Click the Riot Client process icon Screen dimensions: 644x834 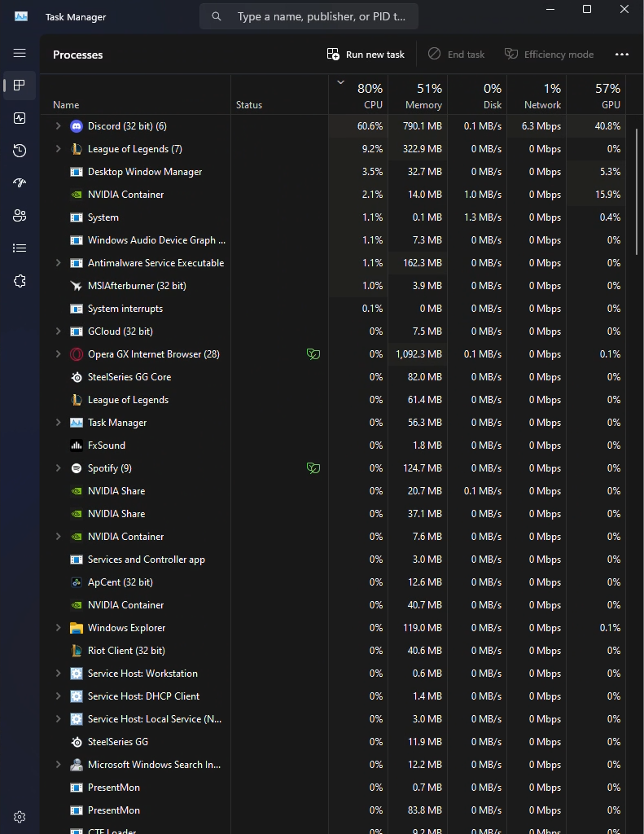(x=77, y=651)
